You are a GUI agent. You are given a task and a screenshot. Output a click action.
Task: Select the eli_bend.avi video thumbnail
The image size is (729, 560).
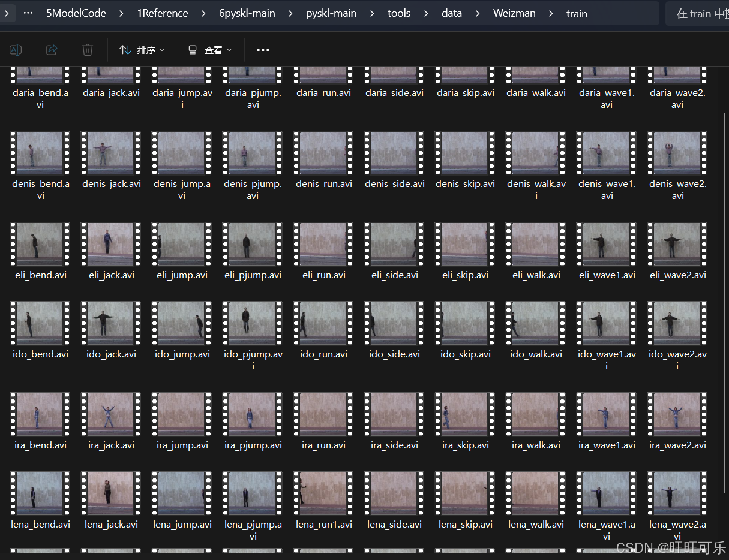pos(40,244)
